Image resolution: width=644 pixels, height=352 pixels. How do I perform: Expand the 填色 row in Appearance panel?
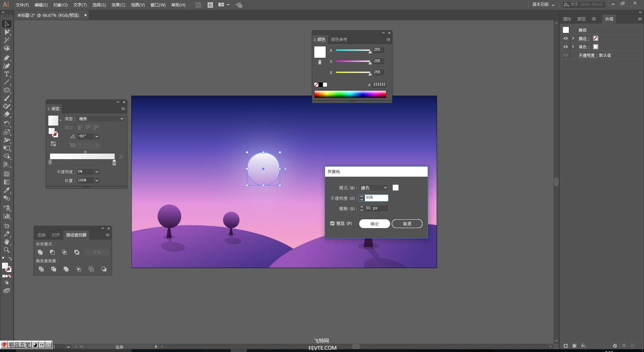(x=573, y=47)
